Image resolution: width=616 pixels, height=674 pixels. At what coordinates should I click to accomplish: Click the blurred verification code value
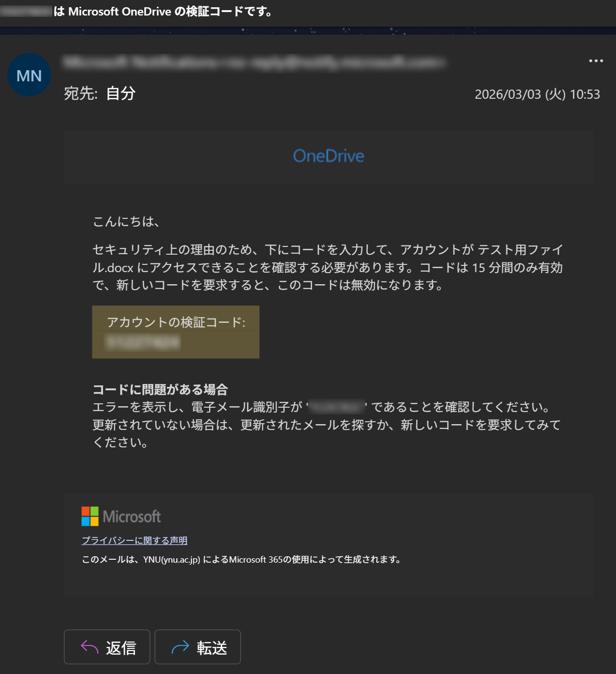tap(143, 342)
